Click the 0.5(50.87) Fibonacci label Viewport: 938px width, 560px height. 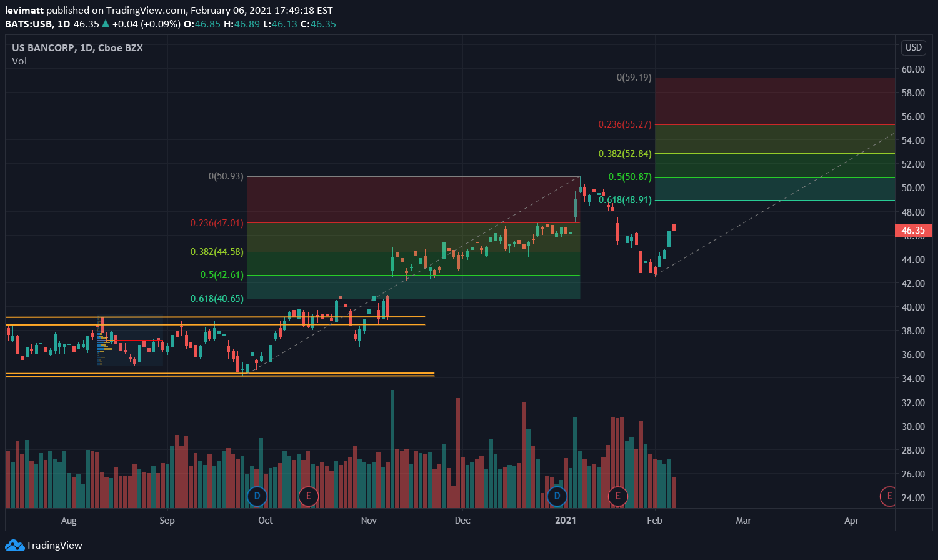(630, 177)
